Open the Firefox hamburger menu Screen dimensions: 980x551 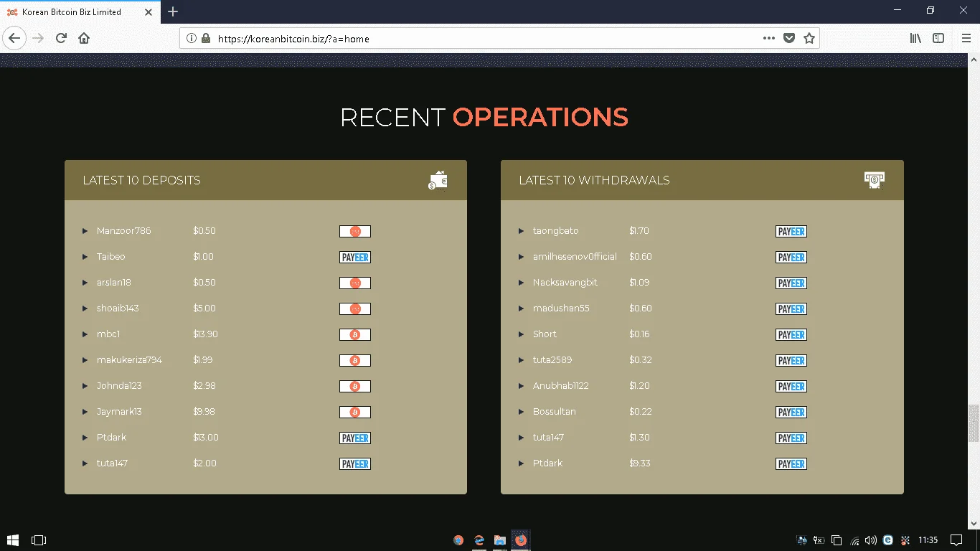click(x=966, y=39)
